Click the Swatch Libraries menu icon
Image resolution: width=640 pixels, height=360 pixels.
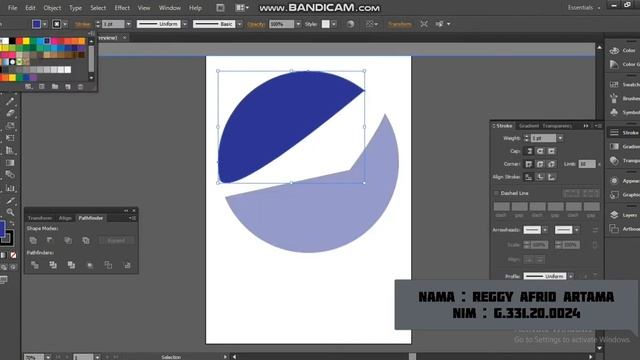click(28, 87)
